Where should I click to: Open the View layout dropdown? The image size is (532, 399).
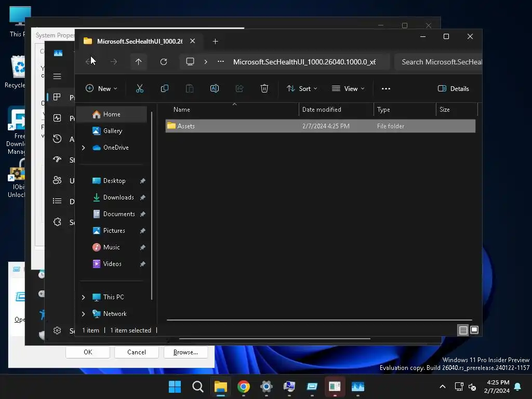click(348, 88)
